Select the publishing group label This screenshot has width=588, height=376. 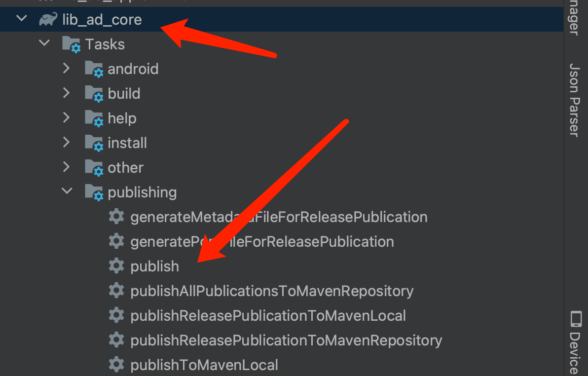(142, 193)
